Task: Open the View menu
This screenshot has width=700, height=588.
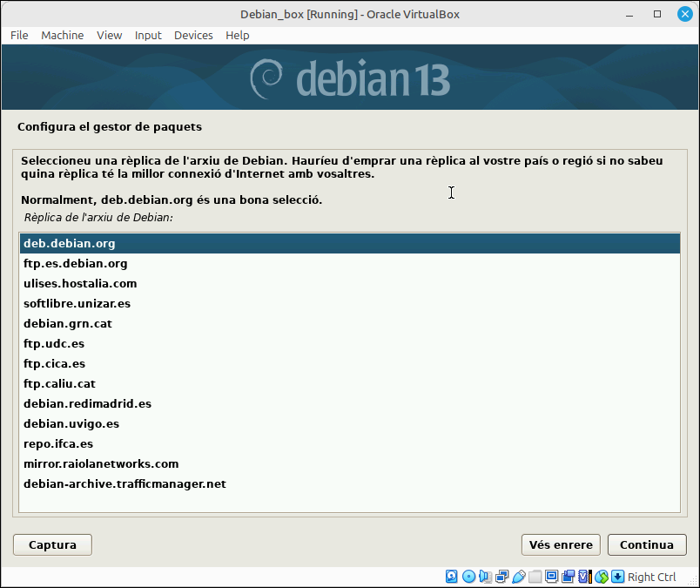Action: click(x=110, y=36)
